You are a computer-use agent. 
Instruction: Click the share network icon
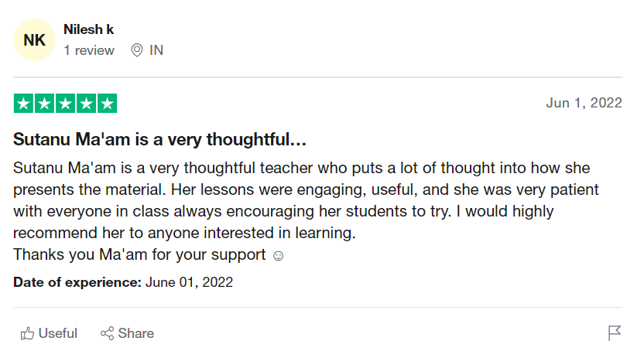tap(108, 333)
